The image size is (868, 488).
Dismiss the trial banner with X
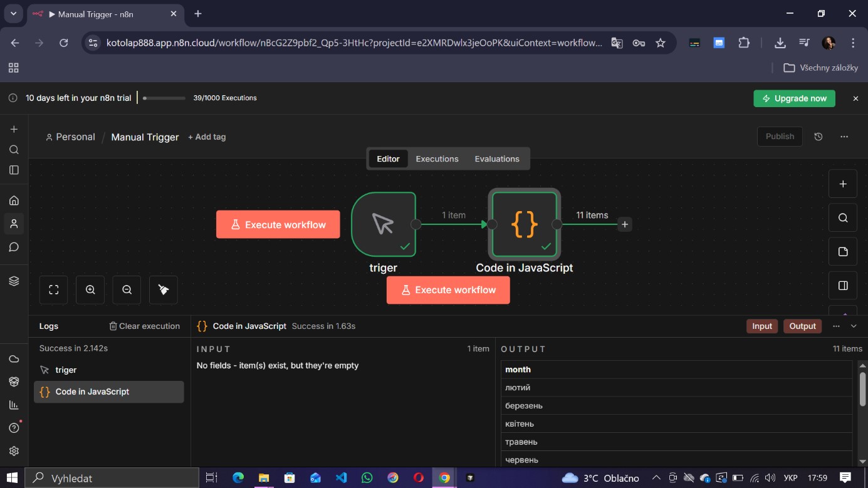[x=855, y=98]
